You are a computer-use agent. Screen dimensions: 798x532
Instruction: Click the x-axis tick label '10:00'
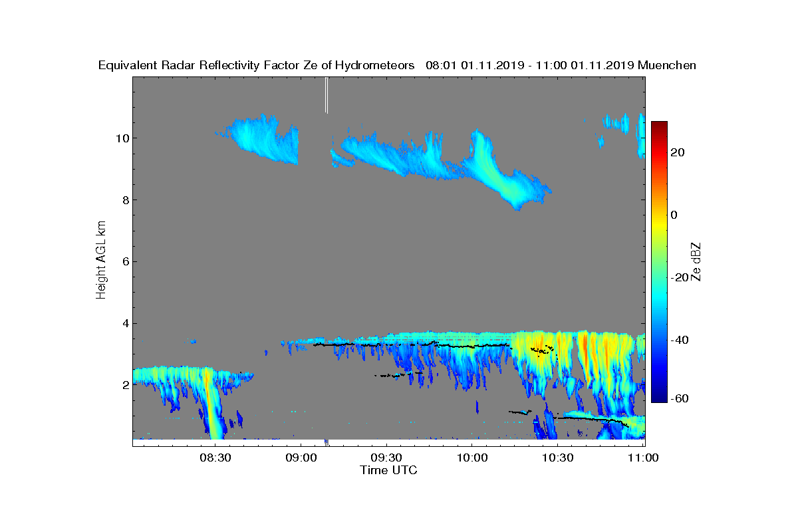tap(472, 458)
